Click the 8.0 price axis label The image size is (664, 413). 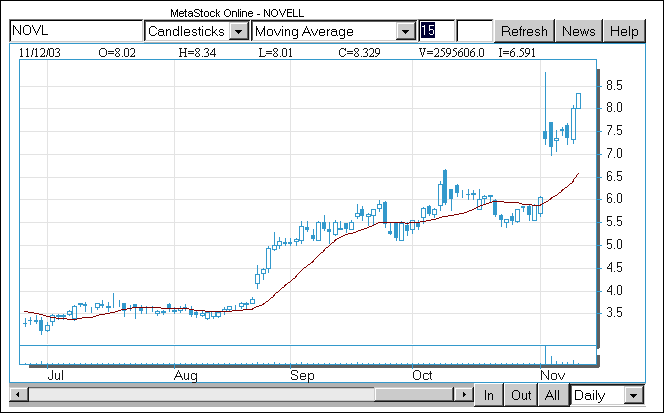pos(614,108)
